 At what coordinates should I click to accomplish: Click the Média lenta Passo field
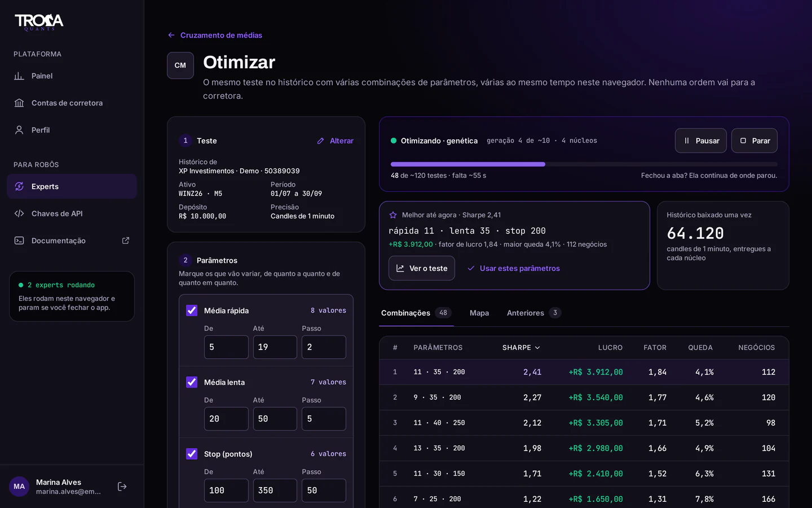click(324, 419)
